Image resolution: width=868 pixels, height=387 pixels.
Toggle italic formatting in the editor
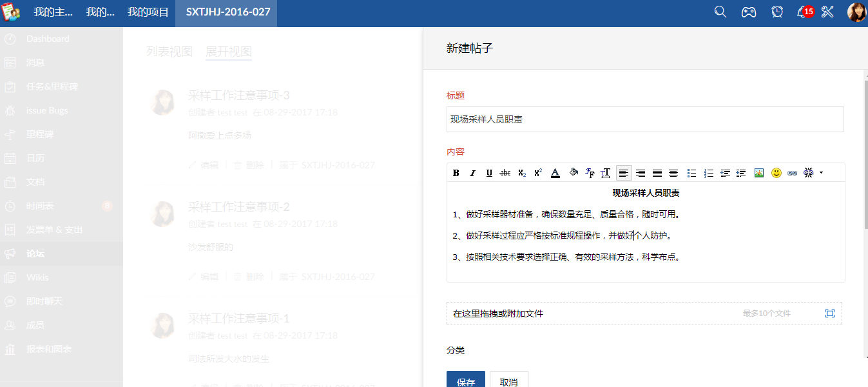(x=472, y=173)
